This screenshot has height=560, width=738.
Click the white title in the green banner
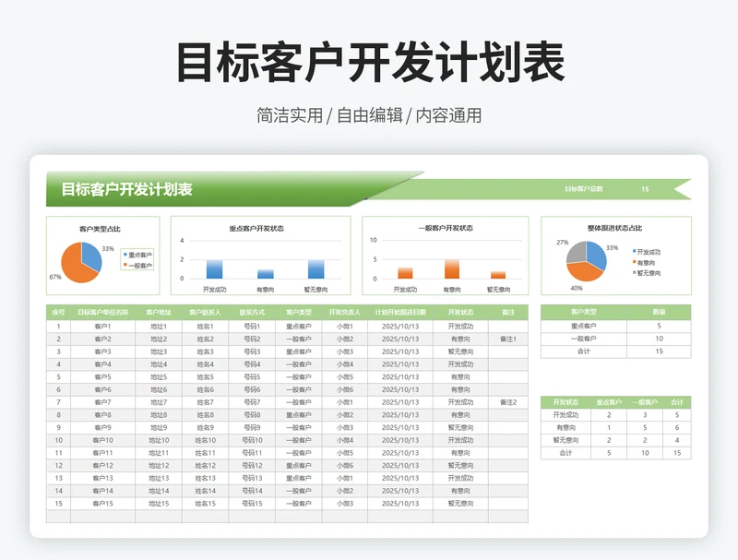(127, 189)
